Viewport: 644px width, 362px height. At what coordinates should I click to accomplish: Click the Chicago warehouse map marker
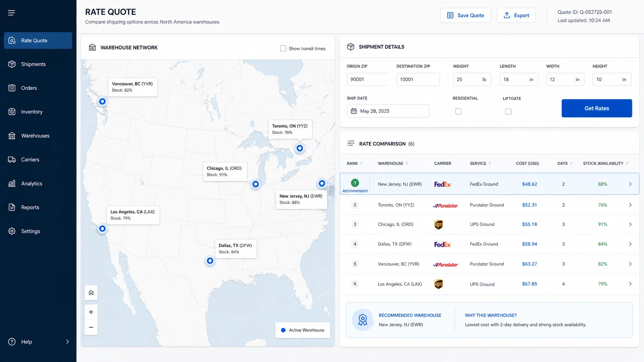coord(255,184)
